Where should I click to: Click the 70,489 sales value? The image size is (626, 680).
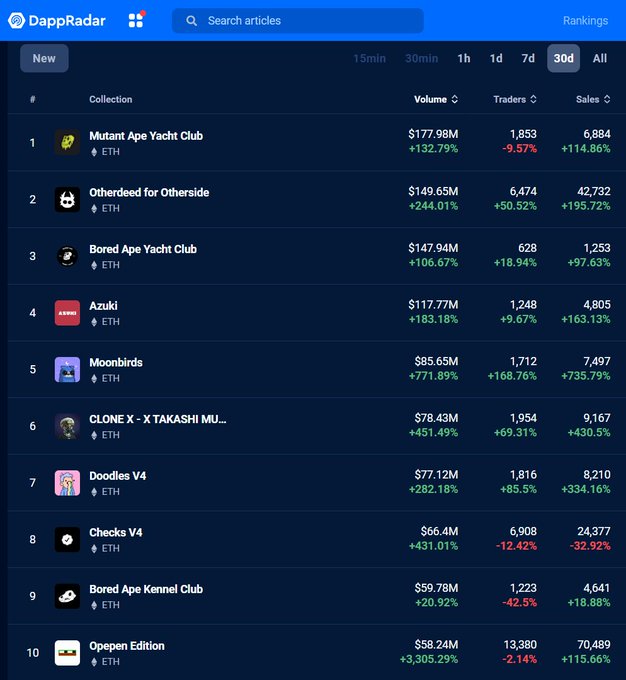594,645
